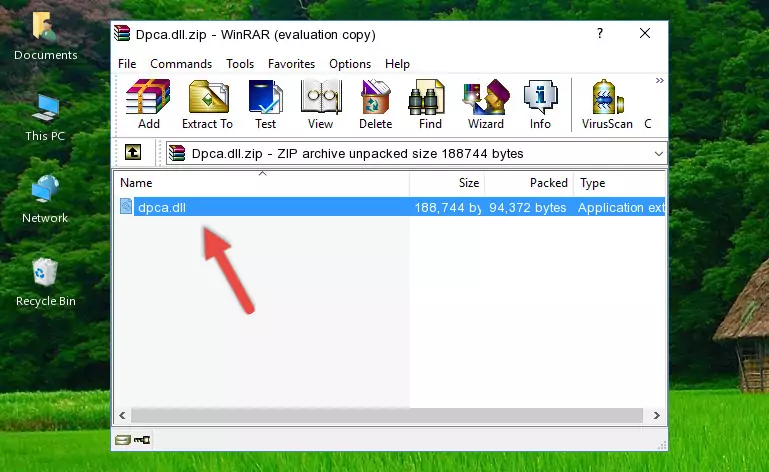Select the dpca.dll file name
Screen dimensions: 769x472
pyautogui.click(x=162, y=208)
